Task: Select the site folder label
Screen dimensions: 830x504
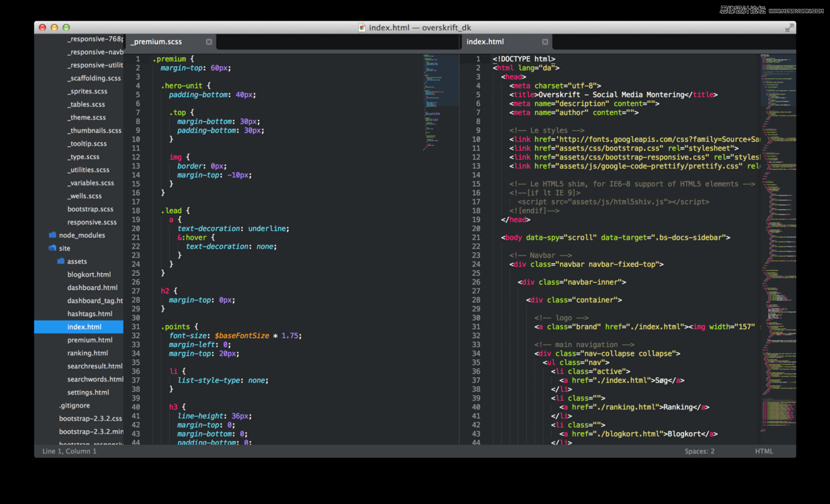Action: [64, 249]
